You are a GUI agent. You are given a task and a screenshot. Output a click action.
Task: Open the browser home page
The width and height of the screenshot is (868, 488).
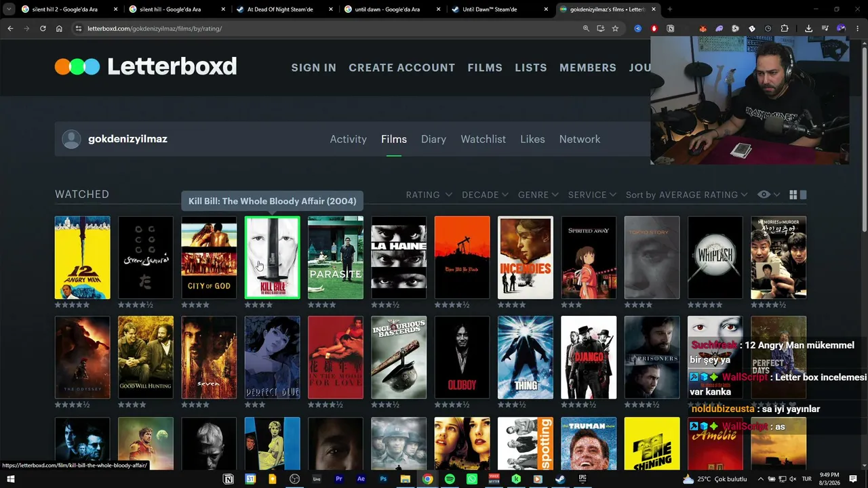59,28
